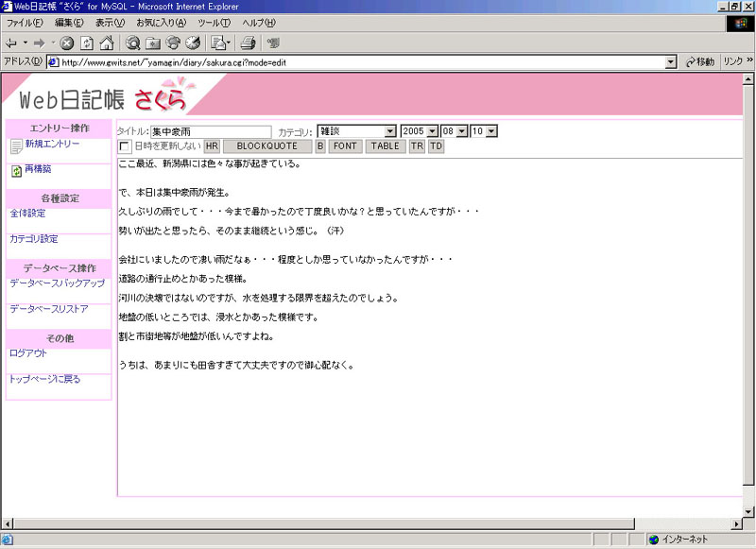Click into the タイトル text field

210,131
